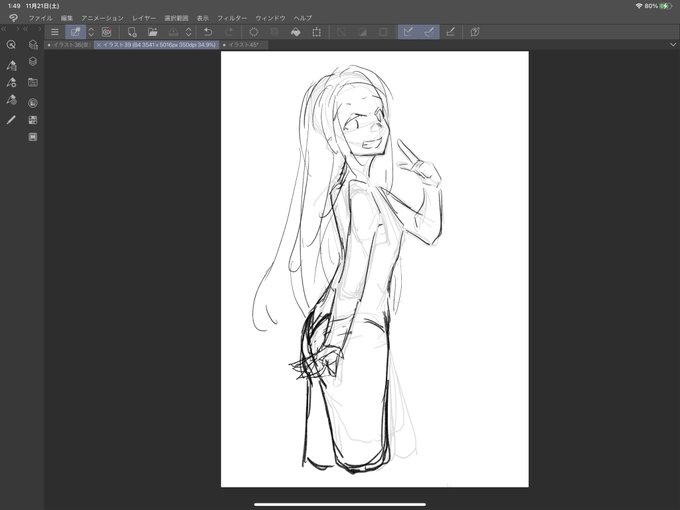Tap the 80% battery indicator
The width and height of the screenshot is (680, 510).
click(x=658, y=6)
